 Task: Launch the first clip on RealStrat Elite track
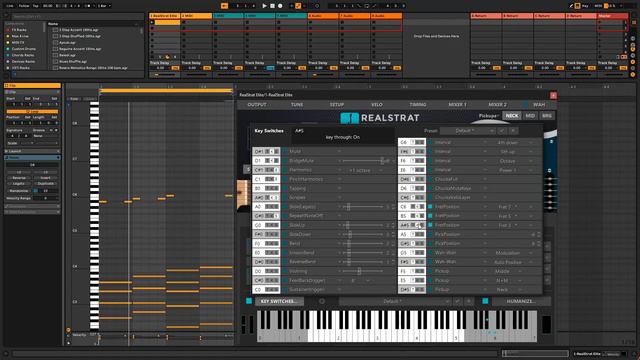(x=152, y=22)
